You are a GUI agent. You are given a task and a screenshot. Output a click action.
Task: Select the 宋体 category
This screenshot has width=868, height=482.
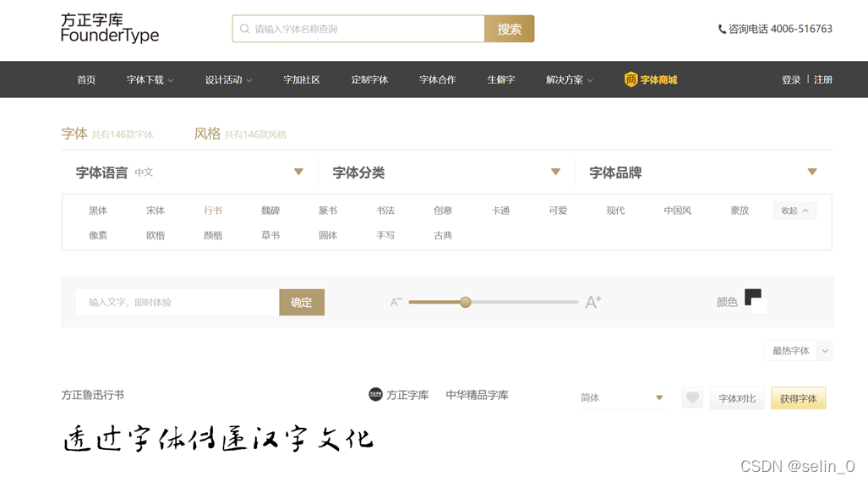point(156,211)
